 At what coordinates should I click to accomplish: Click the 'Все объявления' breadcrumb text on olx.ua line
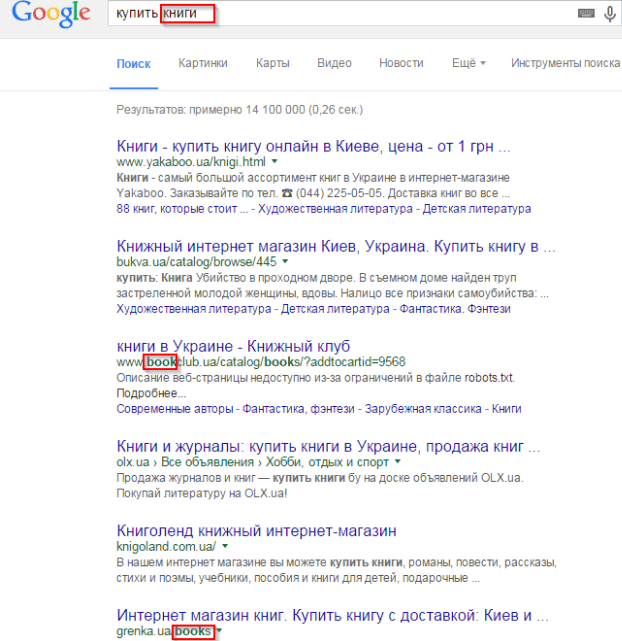(207, 462)
